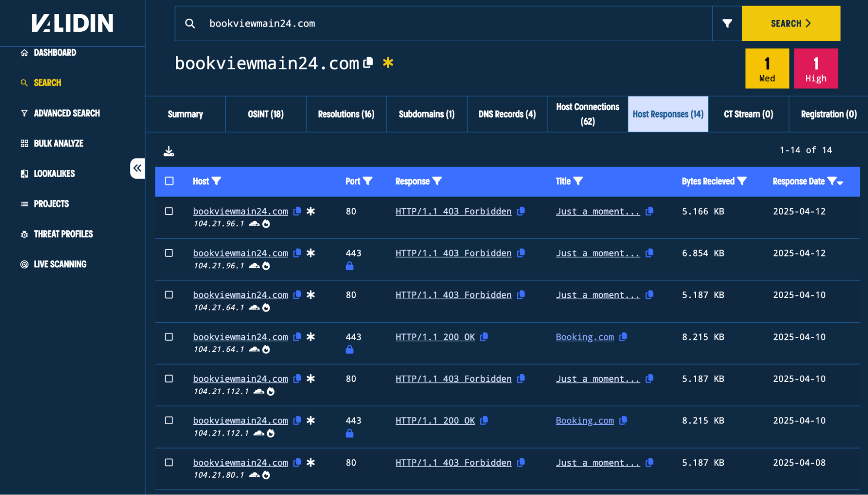This screenshot has width=868, height=495.
Task: Open the DNS Records (4) tab
Action: point(507,114)
